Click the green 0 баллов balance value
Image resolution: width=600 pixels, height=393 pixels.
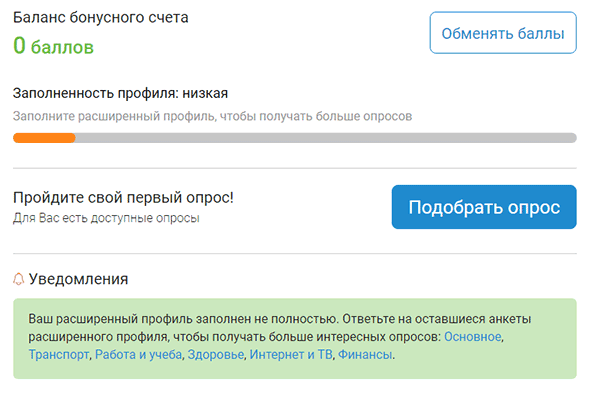[x=53, y=46]
